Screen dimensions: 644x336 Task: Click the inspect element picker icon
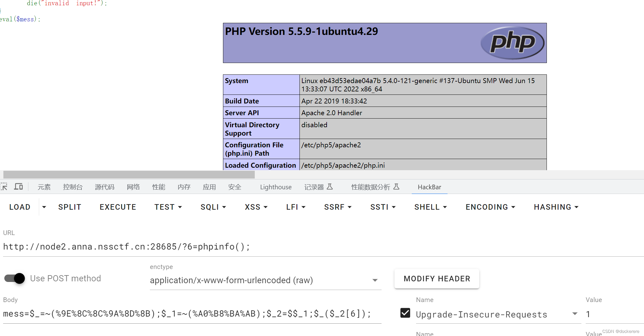[4, 187]
